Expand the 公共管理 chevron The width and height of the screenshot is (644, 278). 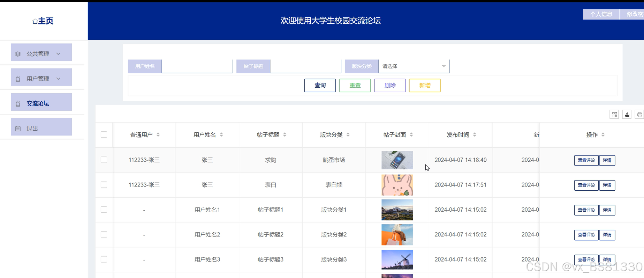(58, 54)
